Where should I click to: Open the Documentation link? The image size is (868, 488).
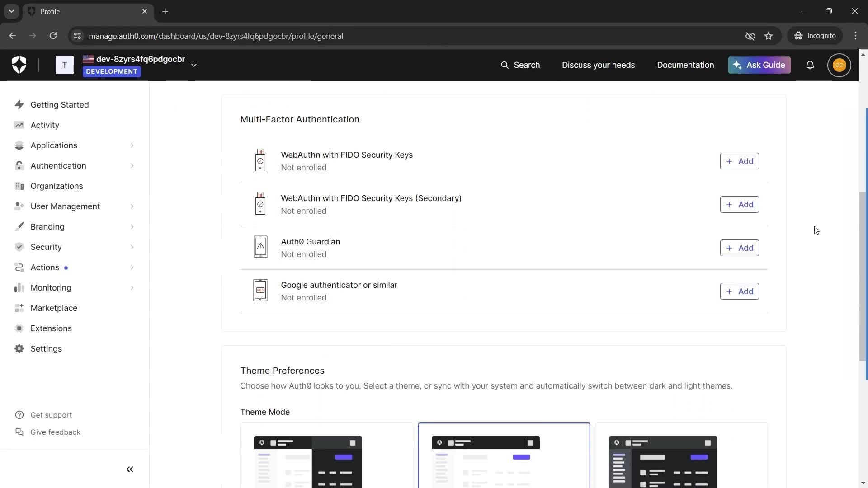point(685,65)
